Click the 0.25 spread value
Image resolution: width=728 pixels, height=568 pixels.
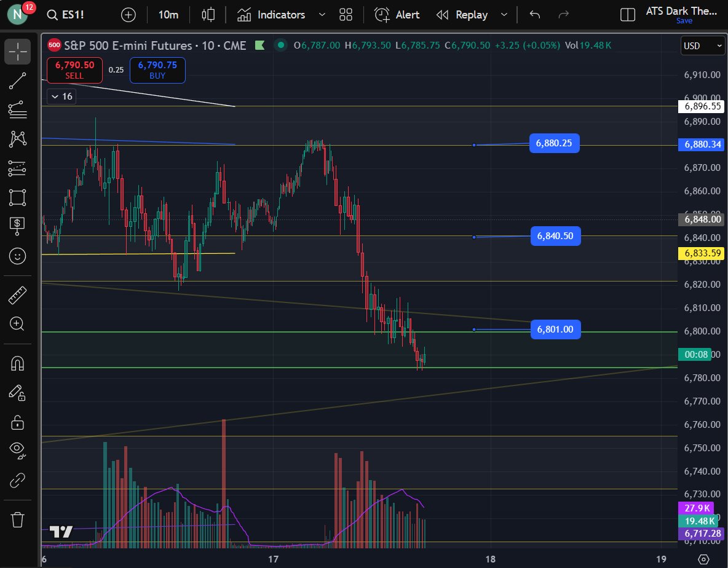coord(116,70)
